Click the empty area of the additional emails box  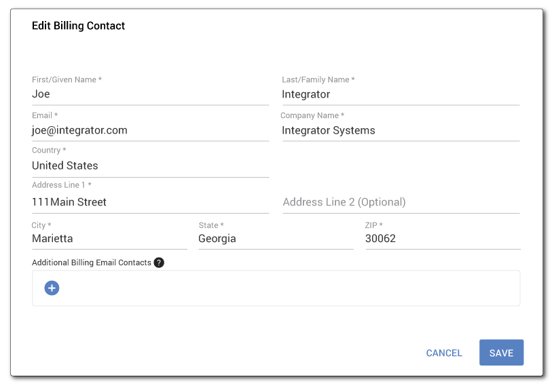point(285,288)
